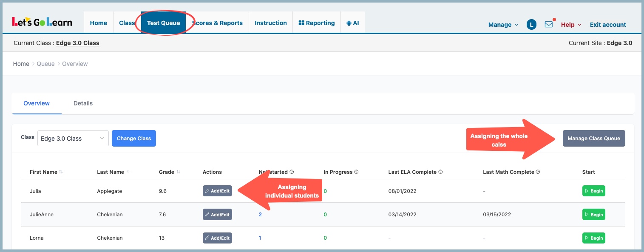Open the Class selector combo box
The width and height of the screenshot is (644, 252).
[x=73, y=139]
